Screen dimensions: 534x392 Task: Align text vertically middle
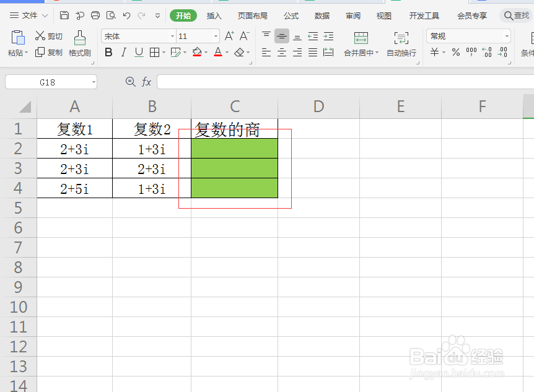click(282, 36)
